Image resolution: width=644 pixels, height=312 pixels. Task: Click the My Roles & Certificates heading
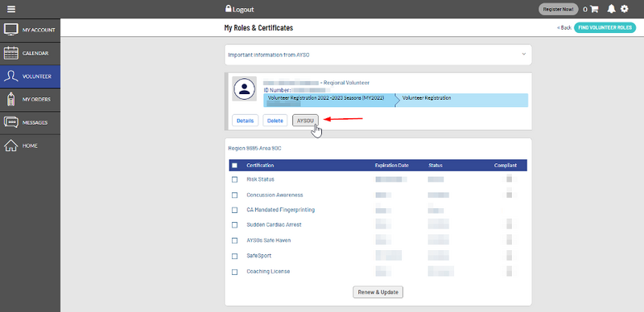[258, 28]
